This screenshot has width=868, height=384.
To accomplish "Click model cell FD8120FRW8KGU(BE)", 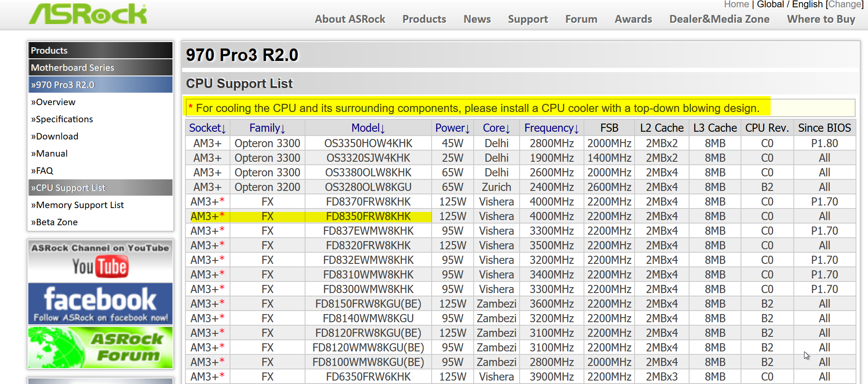I will 368,333.
